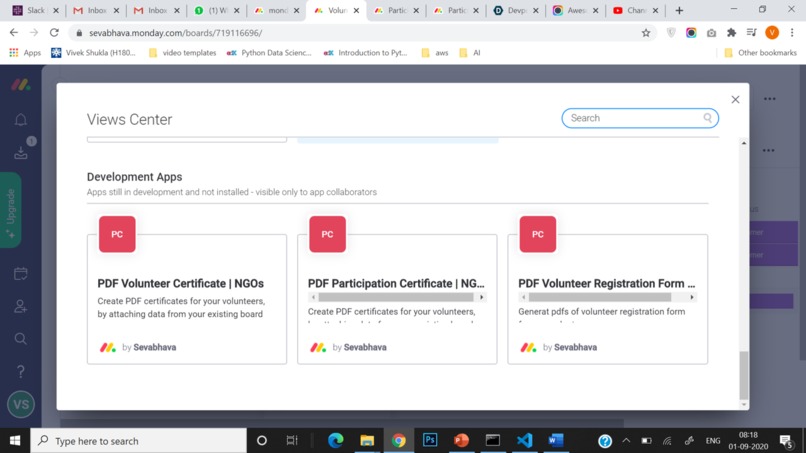Click the dialog scrollbar up arrow
Screen dimensions: 806x453
click(744, 143)
